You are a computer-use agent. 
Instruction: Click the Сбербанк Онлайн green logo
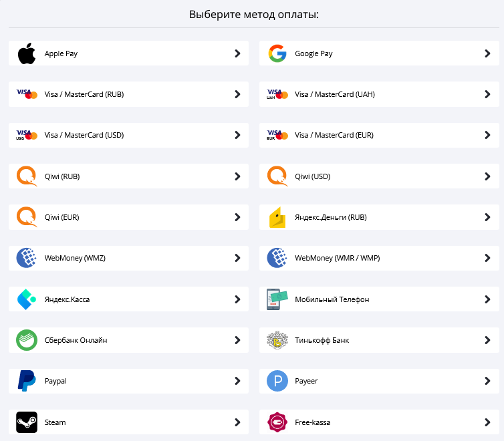point(27,340)
